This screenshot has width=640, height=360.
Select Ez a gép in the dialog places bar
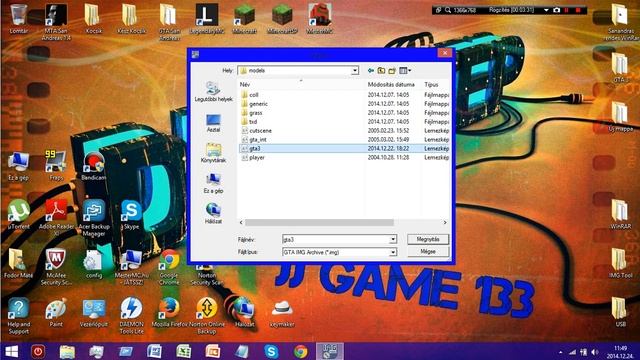tap(213, 184)
